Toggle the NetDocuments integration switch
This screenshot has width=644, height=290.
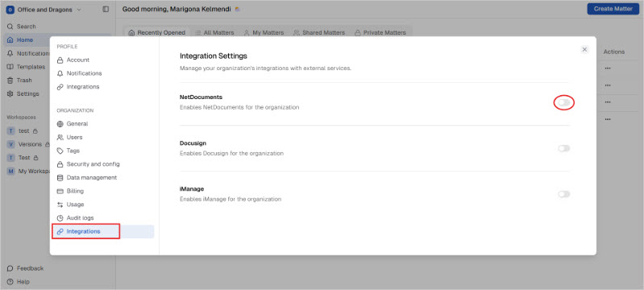pyautogui.click(x=564, y=102)
